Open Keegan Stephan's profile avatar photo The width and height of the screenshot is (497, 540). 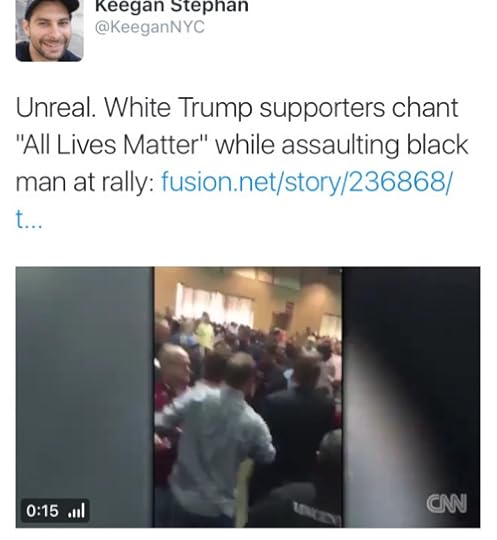click(49, 30)
